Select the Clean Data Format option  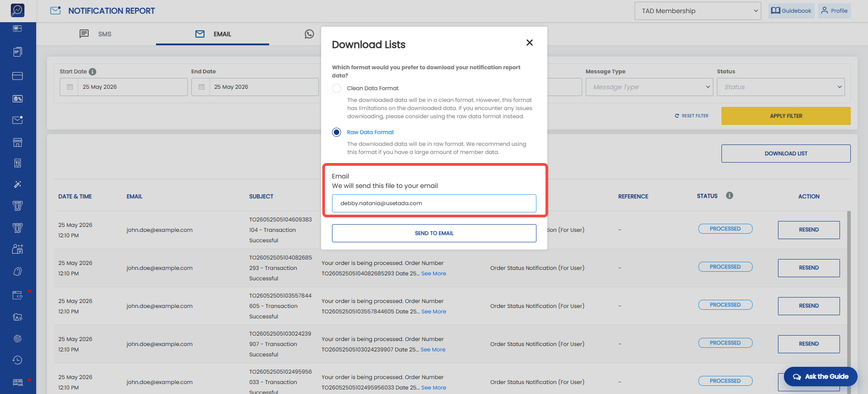pos(337,88)
